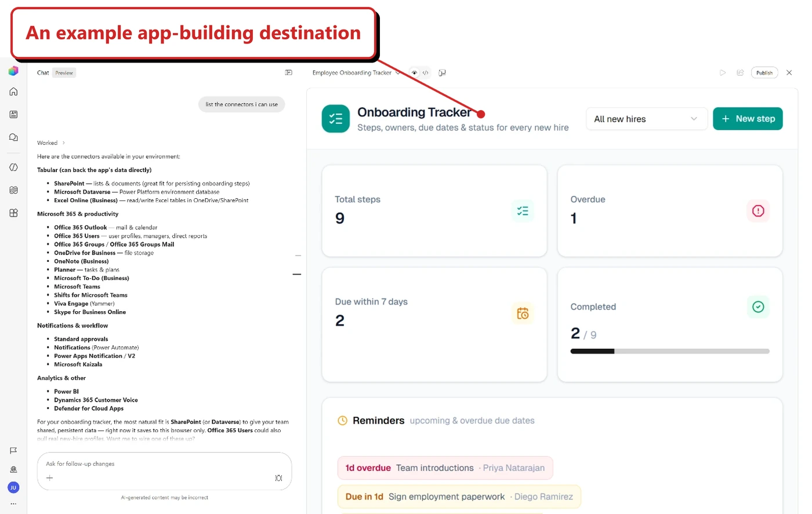
Task: Click the Total steps value 9
Action: (340, 218)
